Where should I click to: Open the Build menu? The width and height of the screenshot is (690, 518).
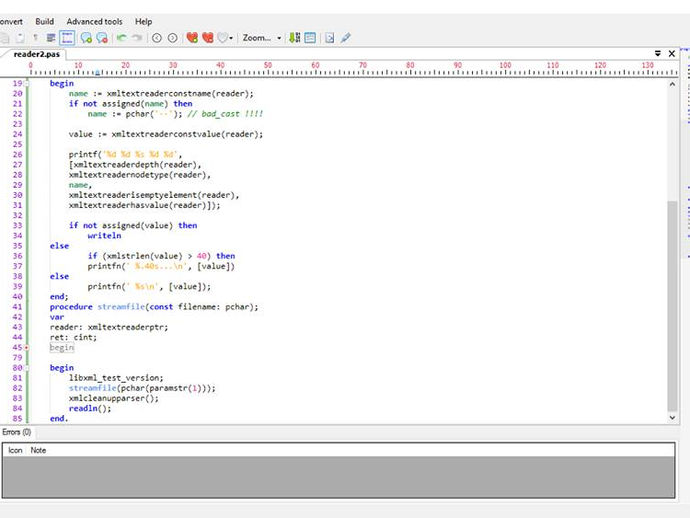pos(44,22)
